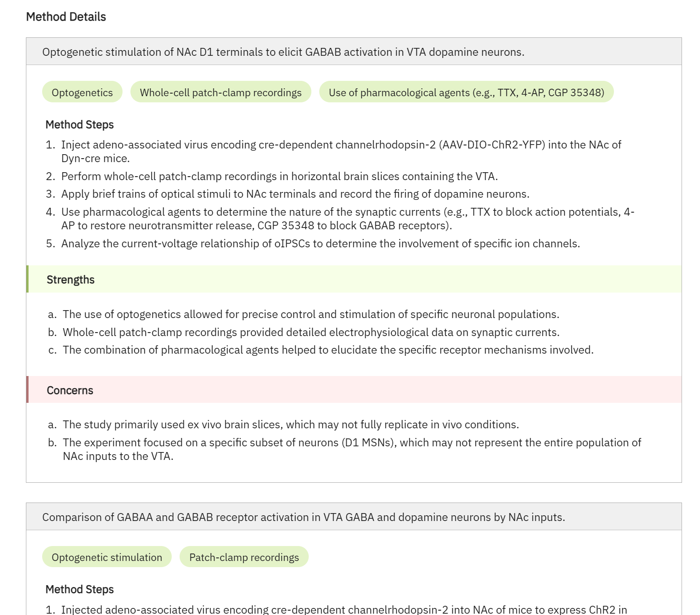This screenshot has width=700, height=615.
Task: Click step 4 about TTX and 4-AP agents
Action: tap(341, 218)
